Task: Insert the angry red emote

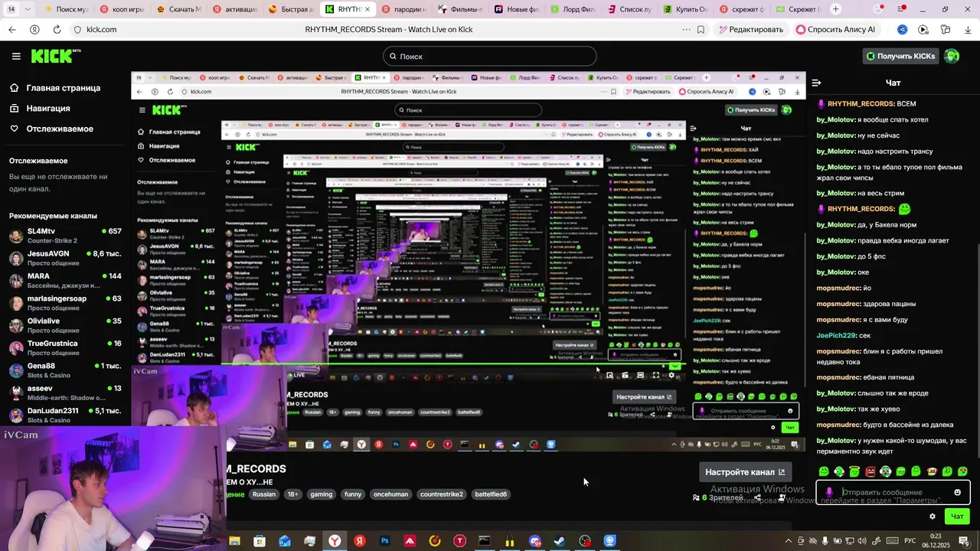Action: pos(870,471)
